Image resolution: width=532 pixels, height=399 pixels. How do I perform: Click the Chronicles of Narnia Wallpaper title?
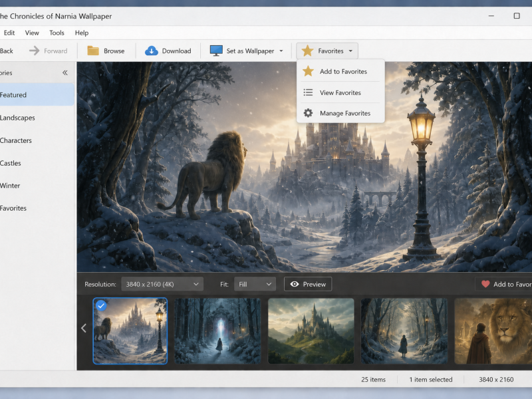click(x=56, y=16)
